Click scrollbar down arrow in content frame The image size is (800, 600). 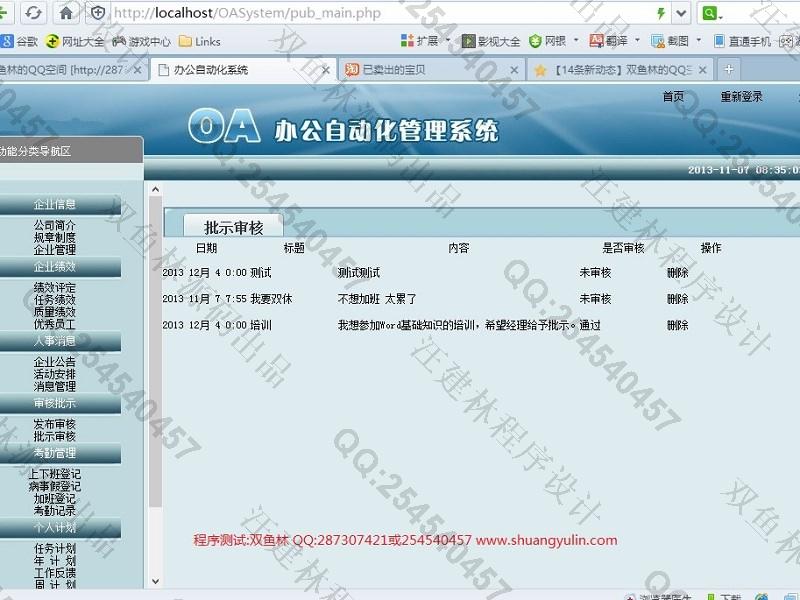pyautogui.click(x=156, y=581)
